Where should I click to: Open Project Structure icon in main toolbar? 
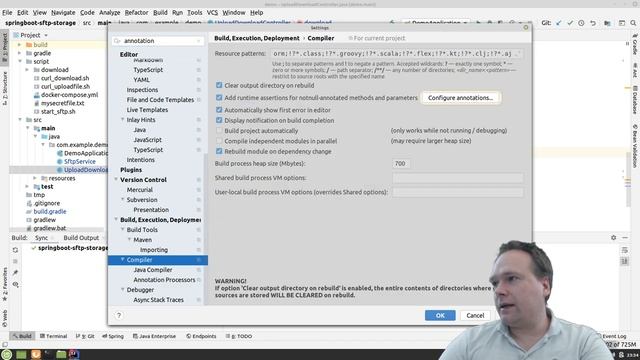point(607,23)
